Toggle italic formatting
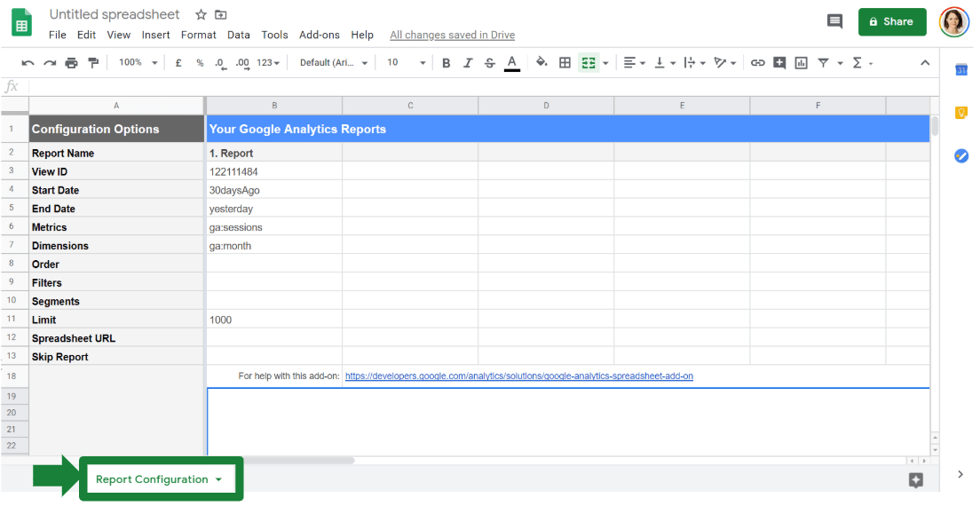The height and width of the screenshot is (506, 980). click(x=468, y=63)
